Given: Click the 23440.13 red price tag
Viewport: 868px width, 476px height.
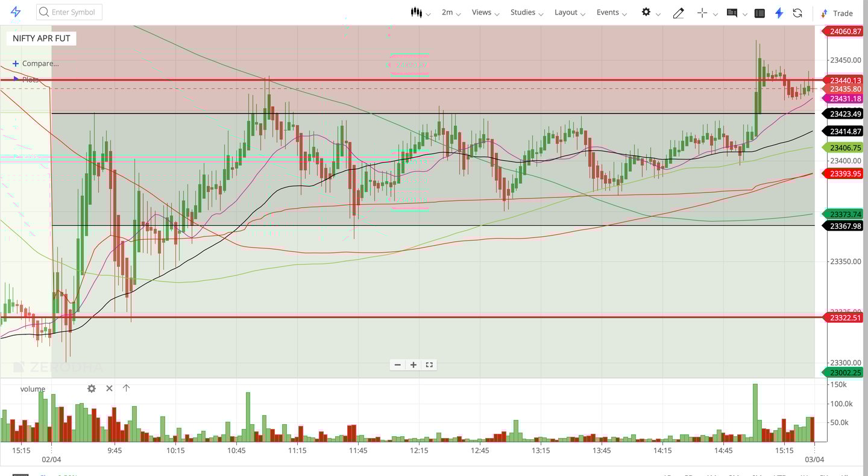Looking at the screenshot, I should 843,80.
